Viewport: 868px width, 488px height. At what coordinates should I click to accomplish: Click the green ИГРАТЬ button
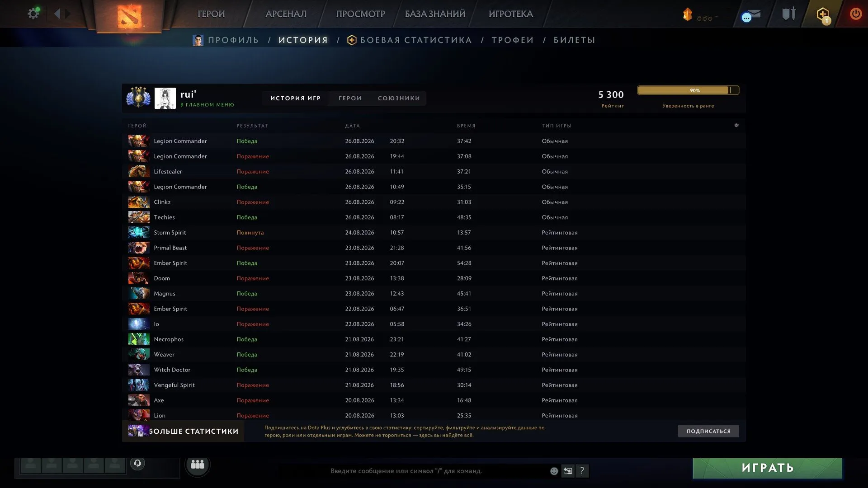tap(768, 468)
